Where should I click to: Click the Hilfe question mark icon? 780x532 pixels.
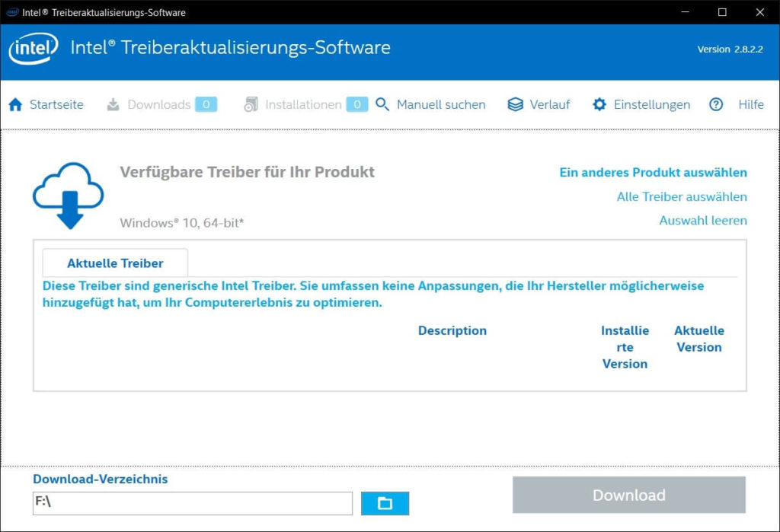[716, 105]
